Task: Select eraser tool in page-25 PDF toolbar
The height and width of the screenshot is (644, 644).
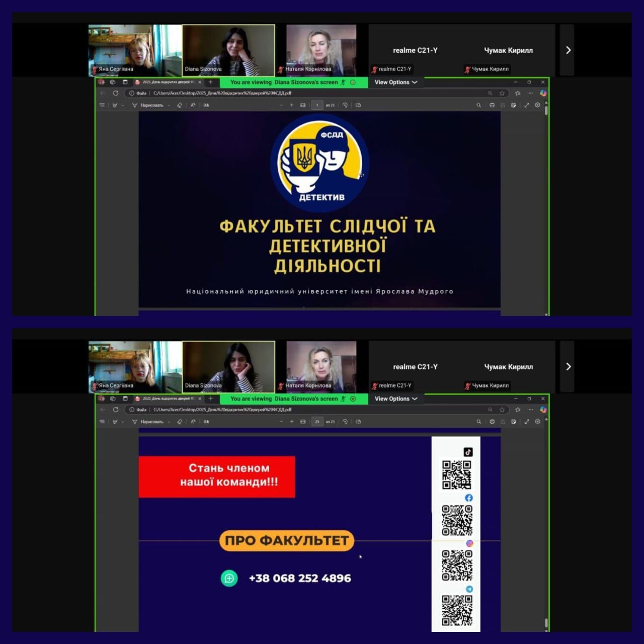Action: [180, 422]
